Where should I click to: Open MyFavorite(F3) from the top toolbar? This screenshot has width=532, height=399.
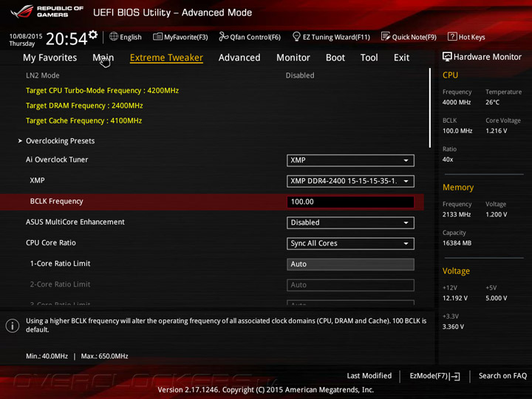point(180,37)
